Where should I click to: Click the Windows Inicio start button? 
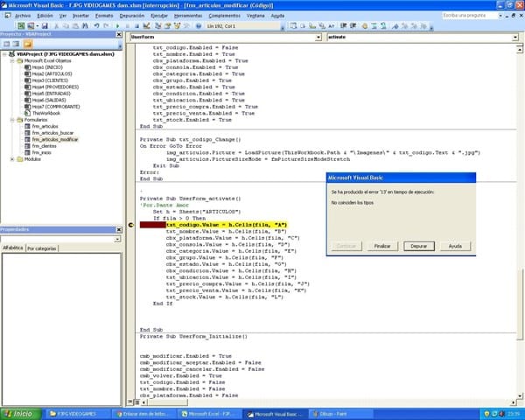(19, 412)
